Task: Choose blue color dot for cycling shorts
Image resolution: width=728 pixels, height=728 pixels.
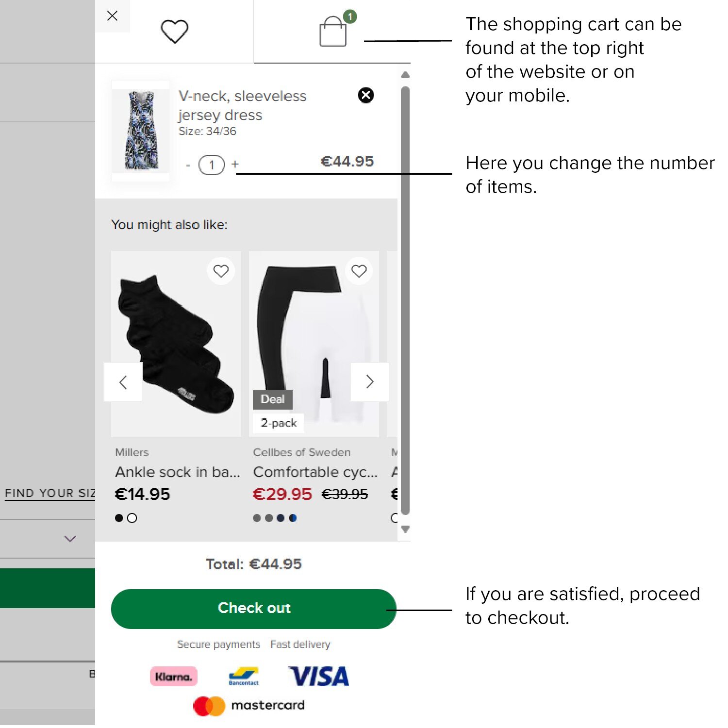Action: 293,518
